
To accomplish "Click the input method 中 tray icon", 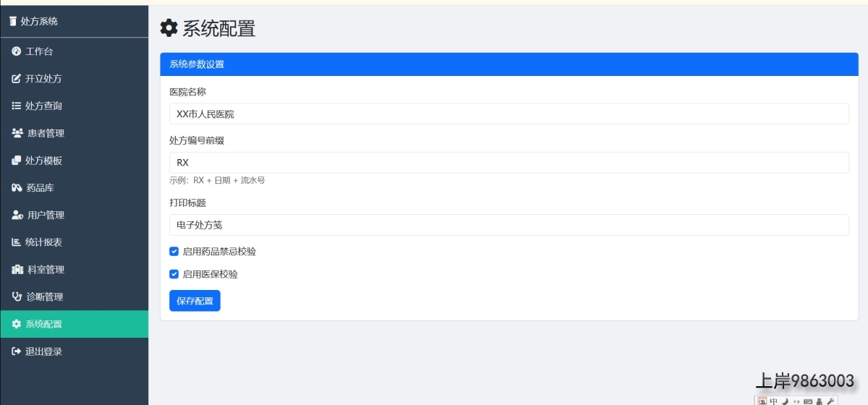I will pos(774,401).
